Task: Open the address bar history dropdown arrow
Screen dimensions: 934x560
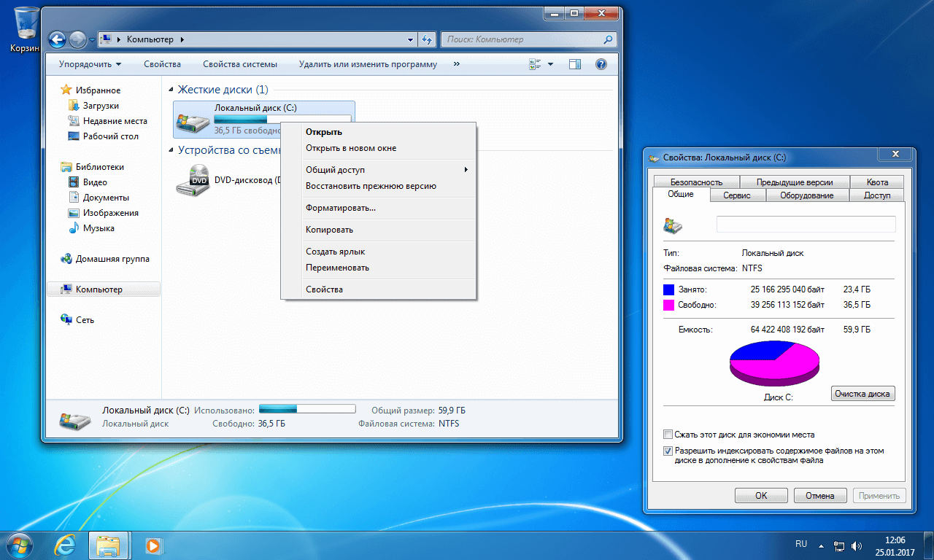Action: (x=411, y=39)
